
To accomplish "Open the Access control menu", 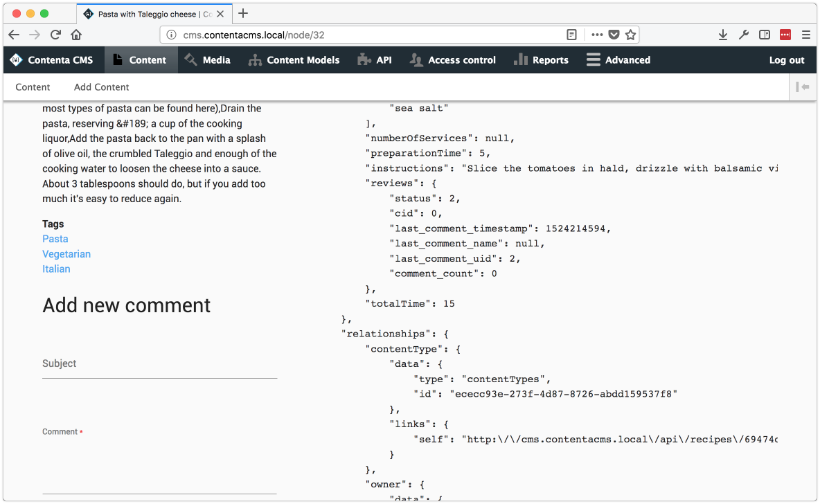I will click(x=454, y=60).
